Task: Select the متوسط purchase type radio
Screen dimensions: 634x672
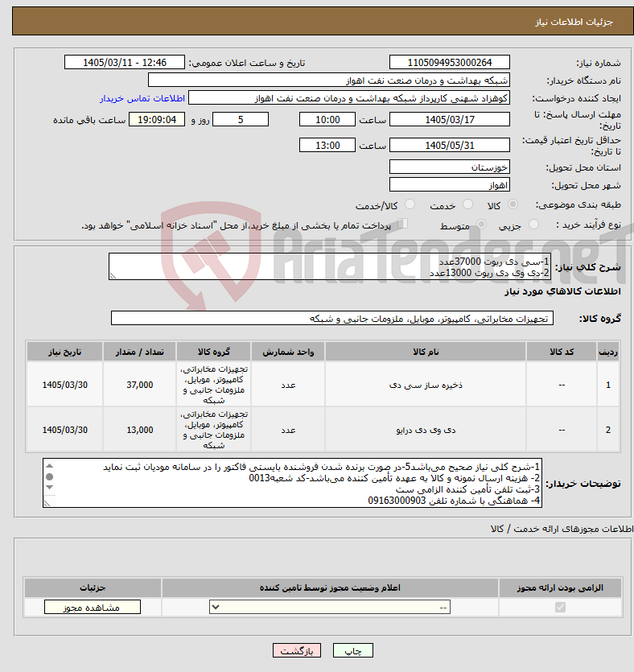Action: (x=481, y=225)
